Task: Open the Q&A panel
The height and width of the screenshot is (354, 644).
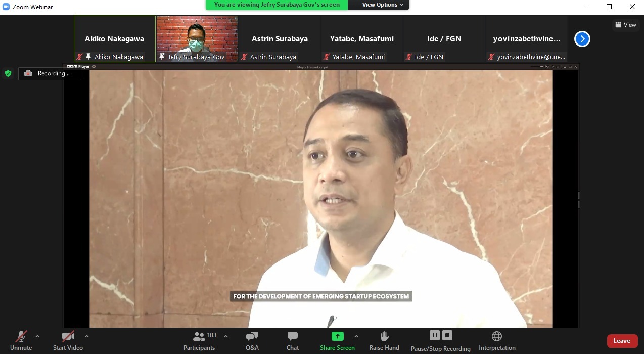Action: [252, 337]
